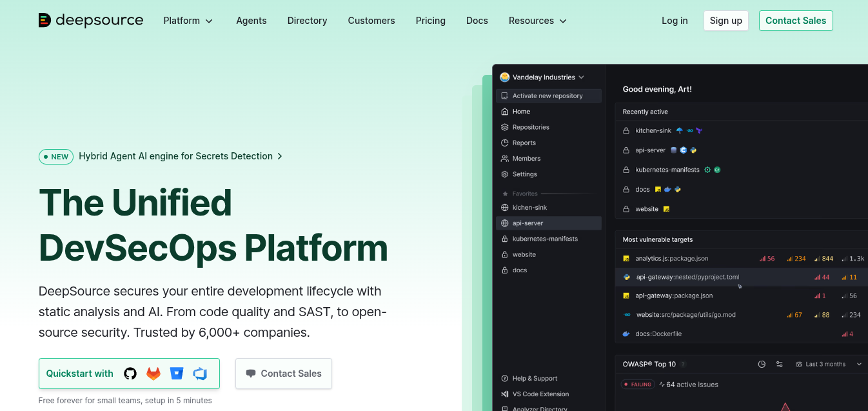The image size is (868, 411).
Task: Choose the Bitbucket icon in Quickstart
Action: click(x=177, y=374)
